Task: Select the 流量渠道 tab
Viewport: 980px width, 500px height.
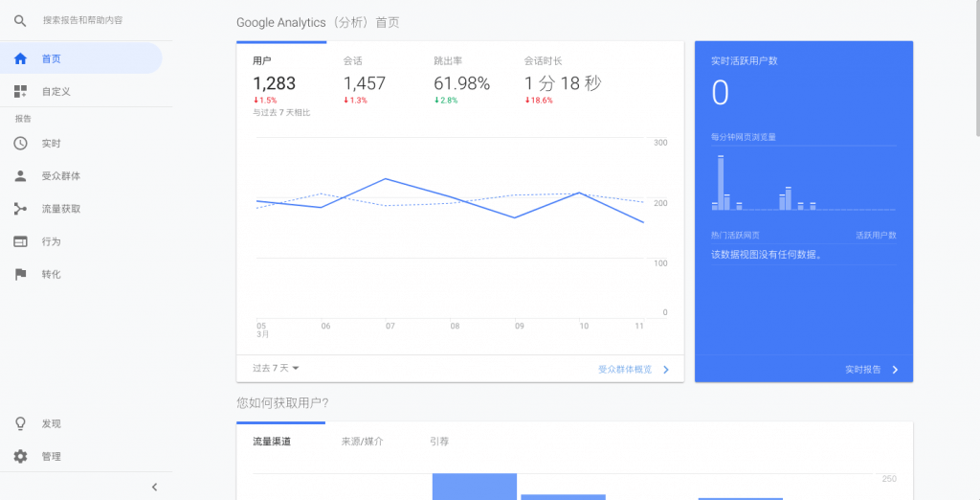Action: point(272,442)
